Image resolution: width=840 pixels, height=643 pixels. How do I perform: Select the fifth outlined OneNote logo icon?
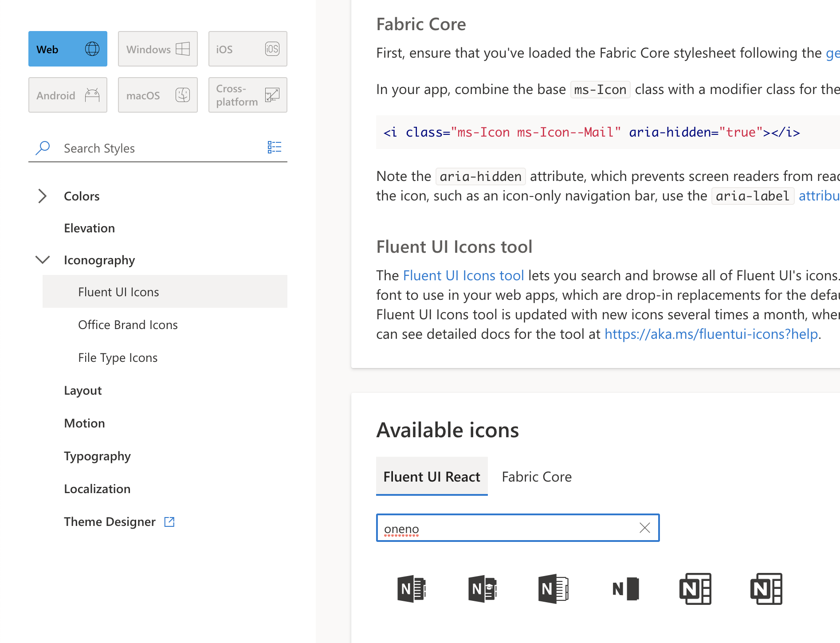click(695, 589)
